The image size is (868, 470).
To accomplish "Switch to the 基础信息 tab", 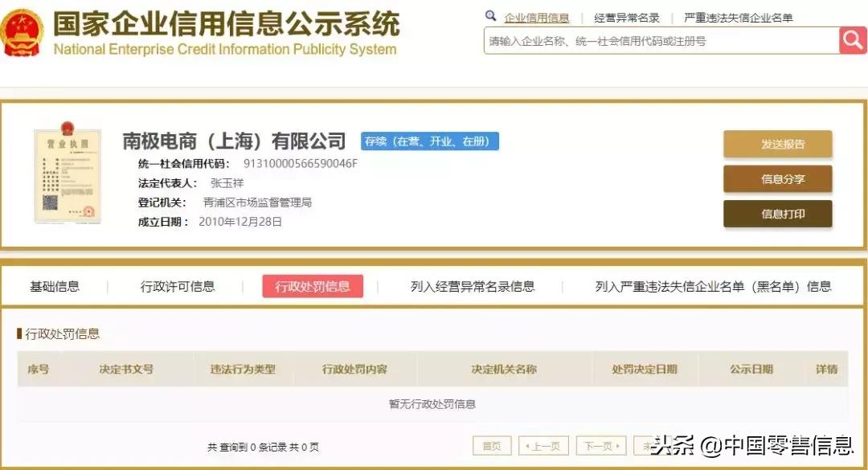I will (55, 286).
